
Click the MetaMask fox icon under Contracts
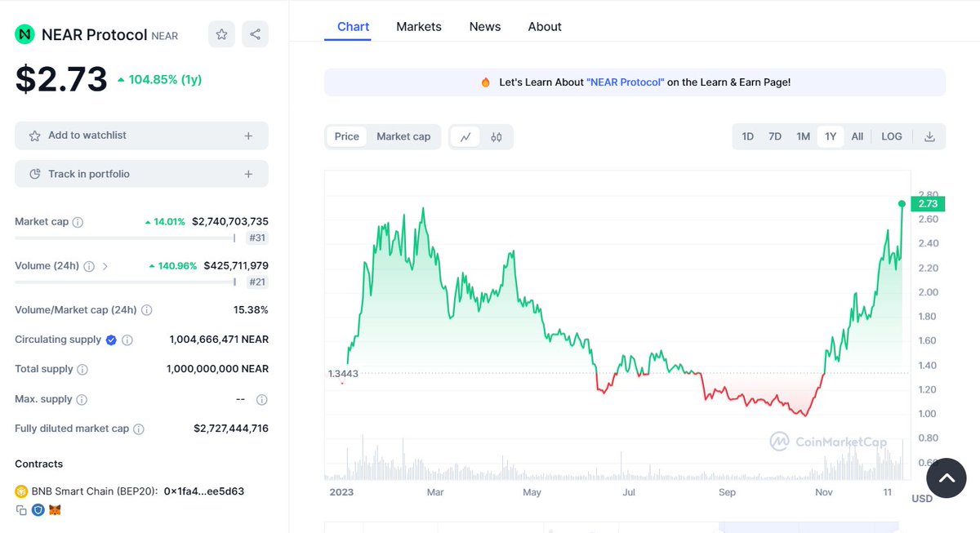[x=55, y=510]
